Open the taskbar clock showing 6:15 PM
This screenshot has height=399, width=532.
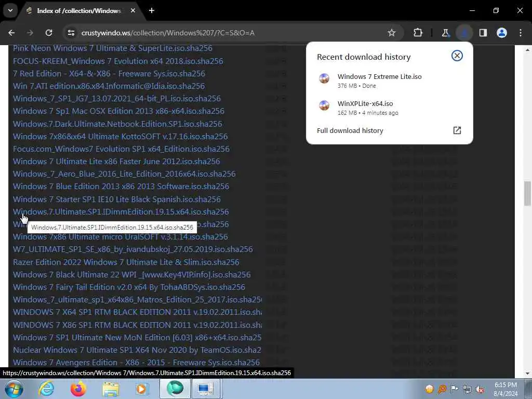pos(506,389)
